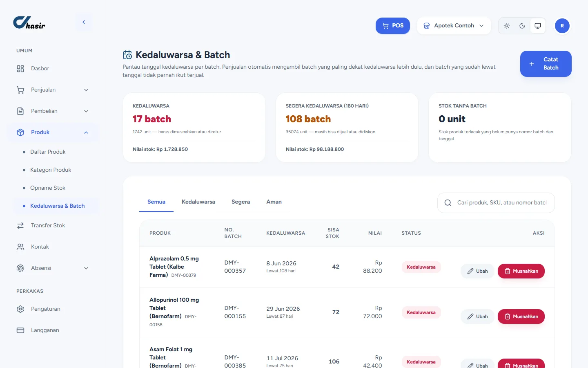The height and width of the screenshot is (368, 588).
Task: Click the expiry date 29 Jun 2026
Action: [x=283, y=309]
